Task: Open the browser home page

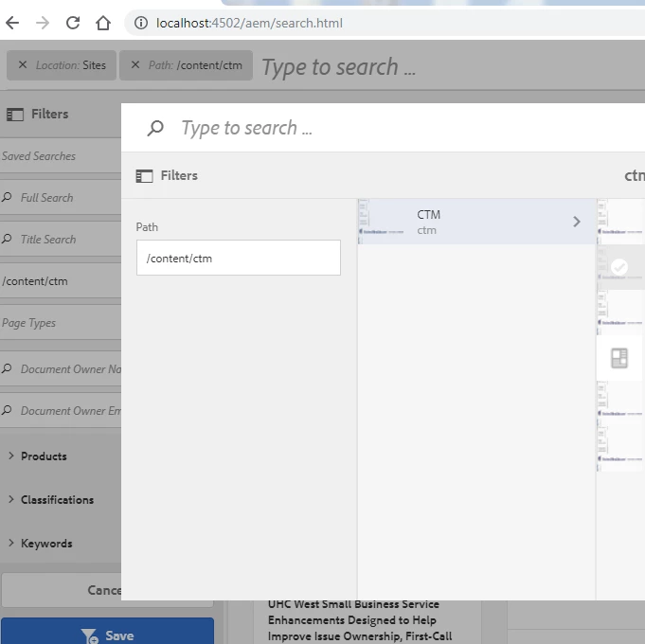Action: coord(103,23)
